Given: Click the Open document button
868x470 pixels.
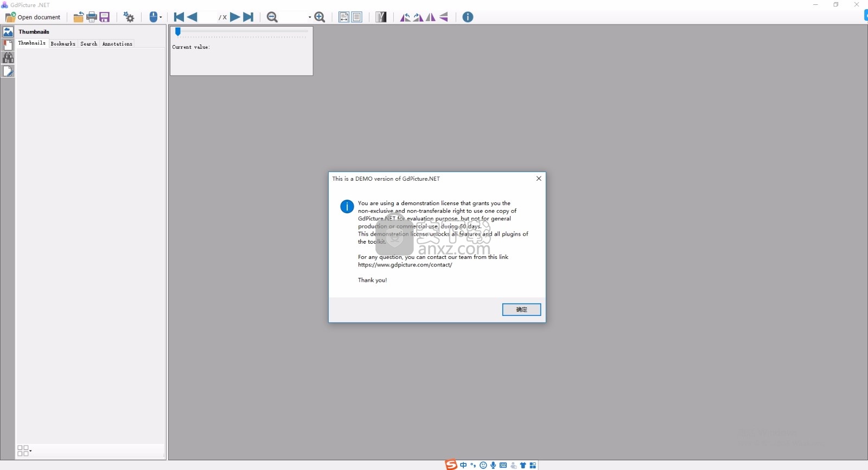Looking at the screenshot, I should pos(33,17).
